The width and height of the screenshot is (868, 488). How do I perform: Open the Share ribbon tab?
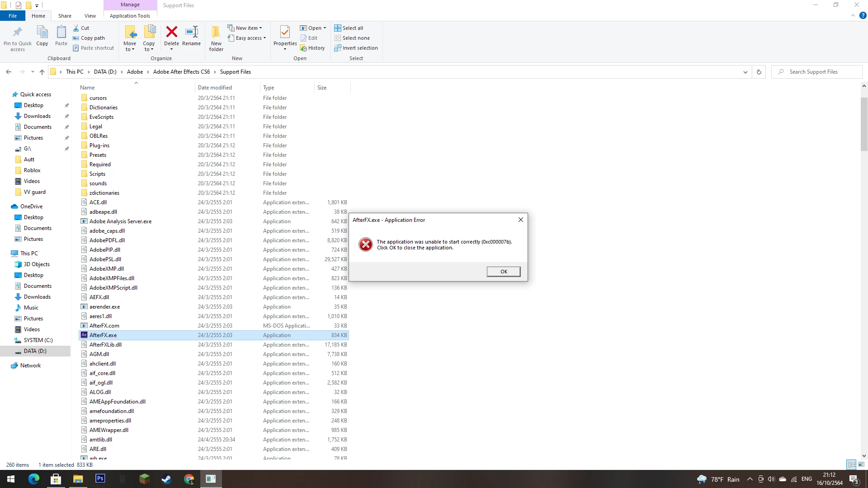click(x=65, y=16)
